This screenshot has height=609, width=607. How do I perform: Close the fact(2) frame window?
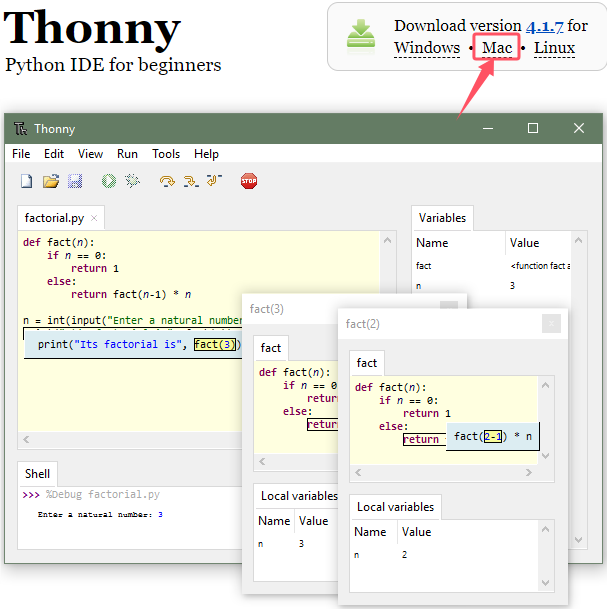(551, 324)
